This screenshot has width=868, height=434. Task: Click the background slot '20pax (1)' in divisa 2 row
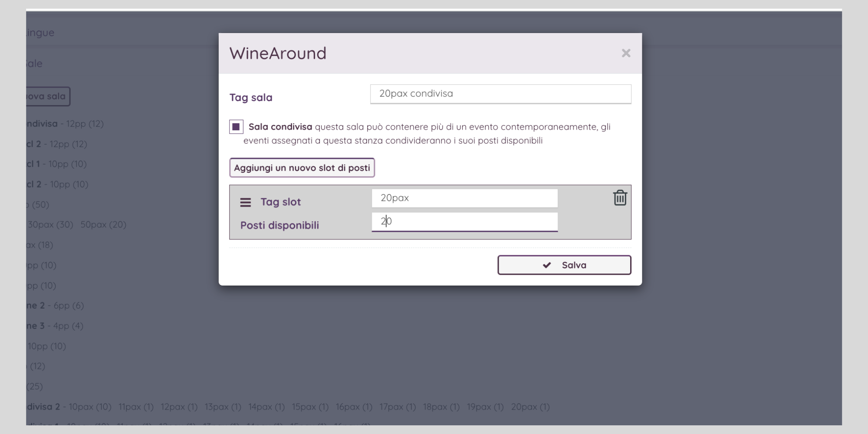click(530, 407)
